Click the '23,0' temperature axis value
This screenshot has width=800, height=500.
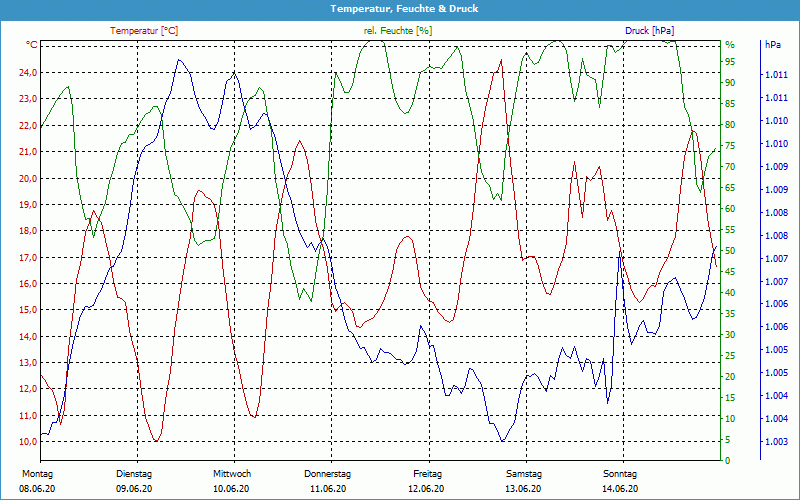(x=28, y=99)
